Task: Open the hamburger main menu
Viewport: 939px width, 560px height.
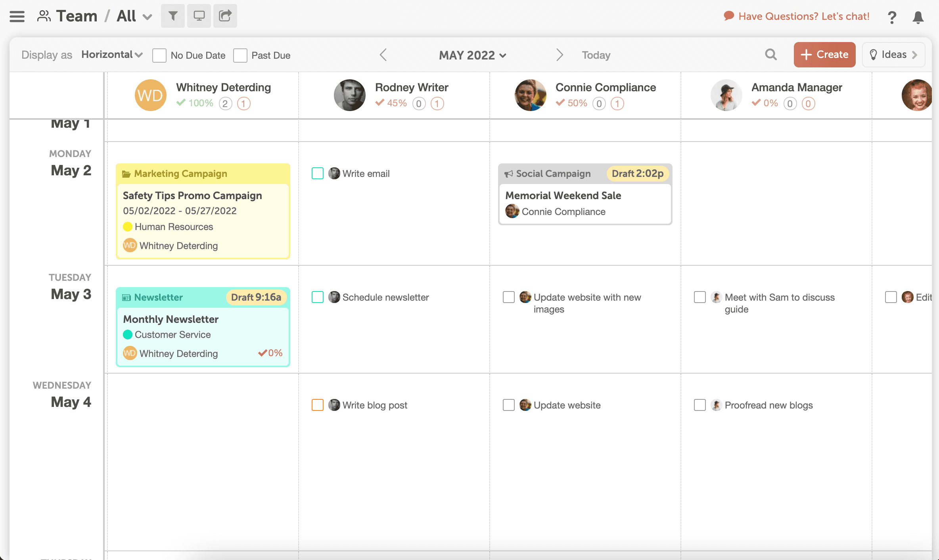Action: point(17,16)
